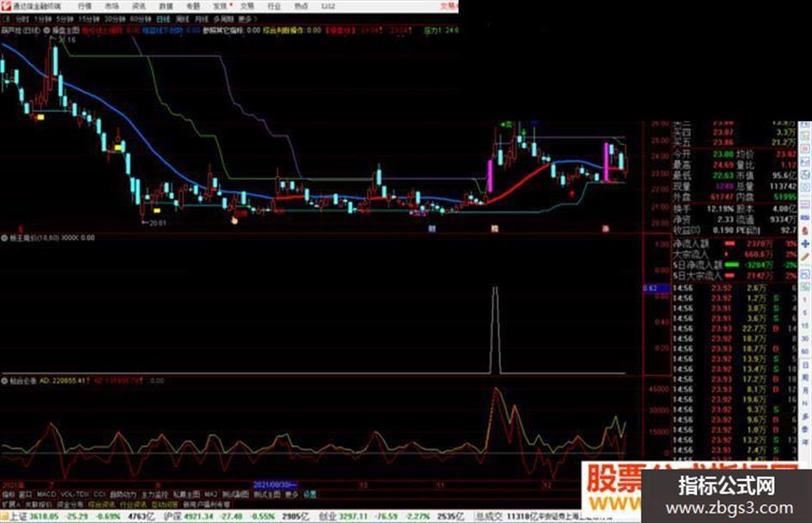Viewport: 812px width, 523px height.
Task: Click the 上证 index value 3618.05
Action: (x=44, y=516)
